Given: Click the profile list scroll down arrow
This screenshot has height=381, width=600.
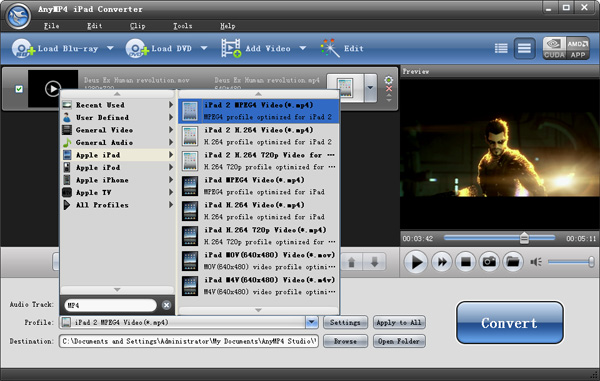Looking at the screenshot, I should coord(259,310).
